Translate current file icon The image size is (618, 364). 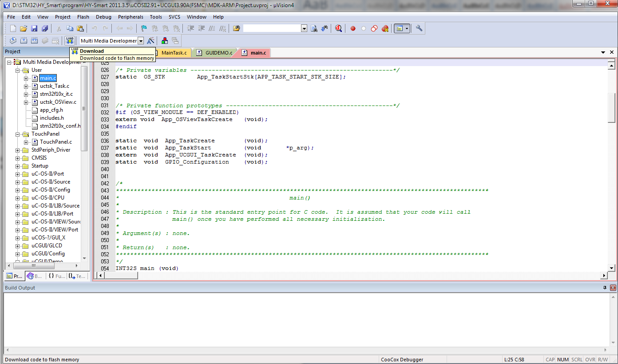[x=13, y=41]
